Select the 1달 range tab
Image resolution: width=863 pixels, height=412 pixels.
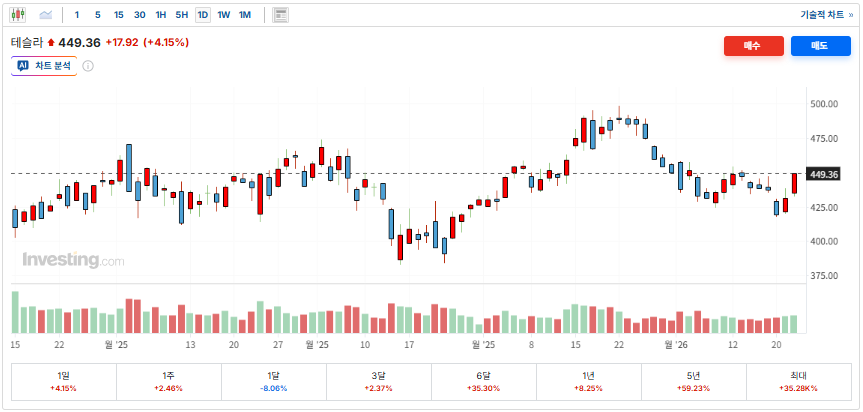(274, 381)
